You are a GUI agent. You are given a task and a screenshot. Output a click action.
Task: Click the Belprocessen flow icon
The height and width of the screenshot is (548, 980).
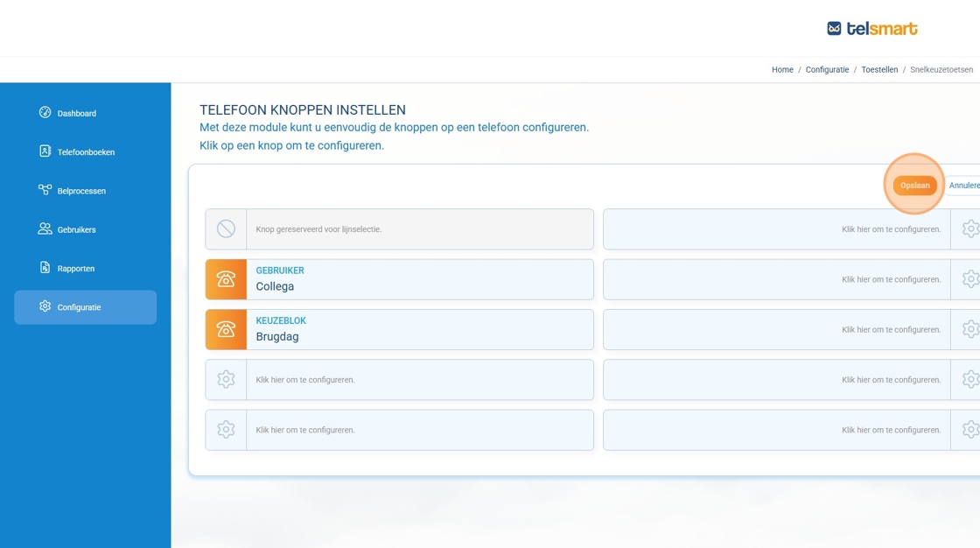[x=45, y=190]
